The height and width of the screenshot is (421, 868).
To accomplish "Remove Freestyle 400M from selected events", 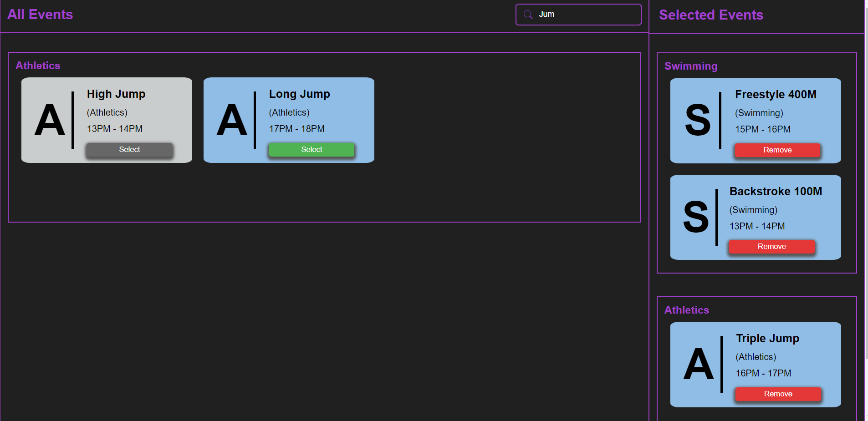I will pos(777,150).
